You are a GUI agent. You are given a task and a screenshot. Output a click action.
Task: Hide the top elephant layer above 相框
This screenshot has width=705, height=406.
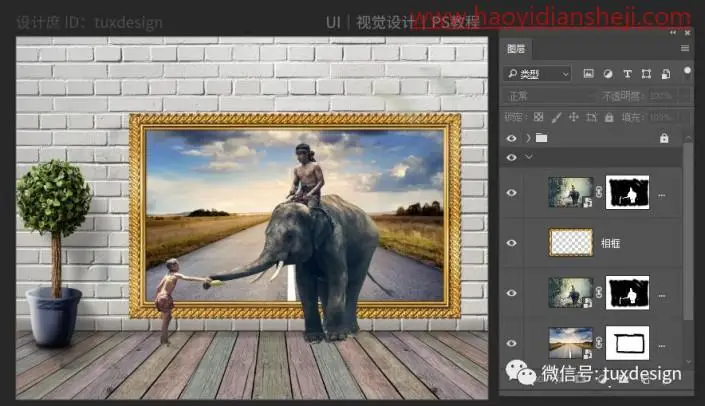[x=511, y=193]
